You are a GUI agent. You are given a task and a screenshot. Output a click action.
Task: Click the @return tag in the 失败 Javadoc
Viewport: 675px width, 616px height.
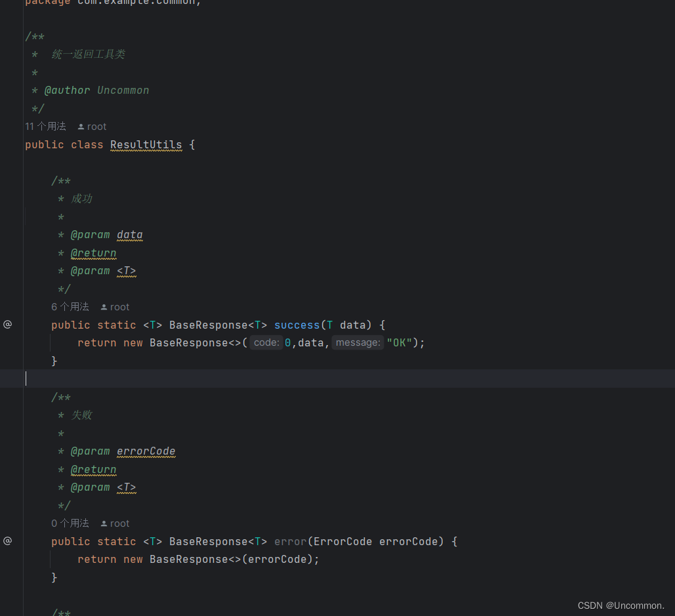93,470
